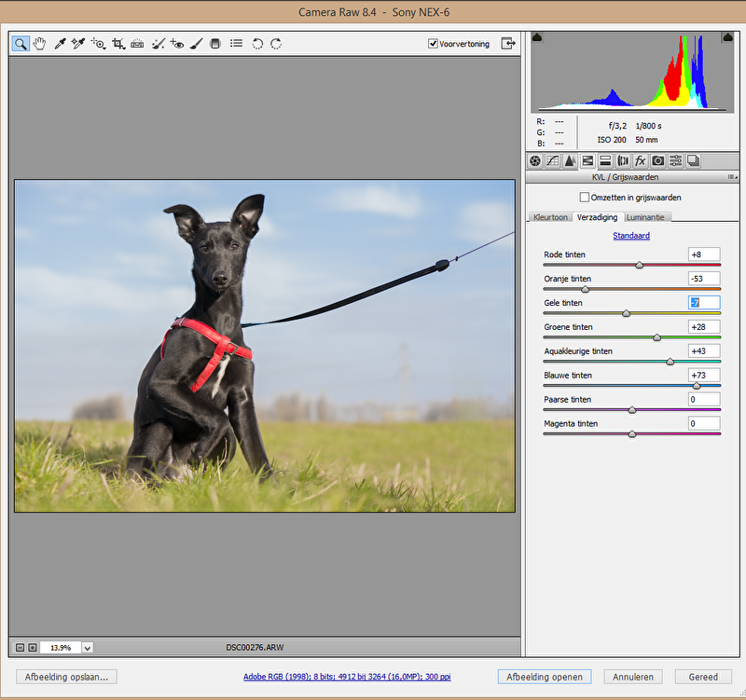Click the histogram graph
Viewport: 746px width, 700px height.
pos(632,73)
